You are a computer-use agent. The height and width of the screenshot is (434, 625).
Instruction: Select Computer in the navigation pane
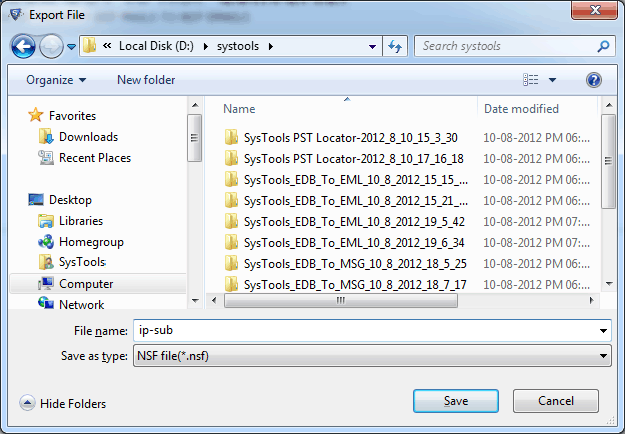(86, 284)
